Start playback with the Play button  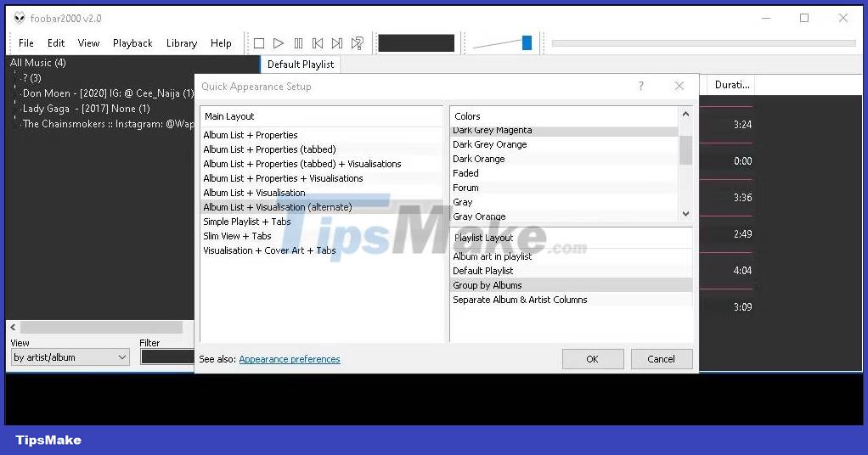point(279,43)
